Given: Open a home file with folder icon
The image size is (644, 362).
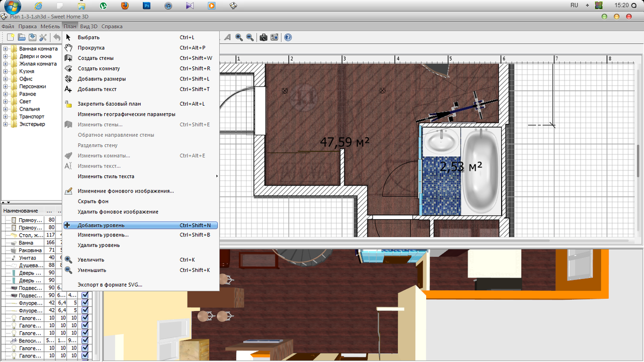Looking at the screenshot, I should (x=21, y=37).
